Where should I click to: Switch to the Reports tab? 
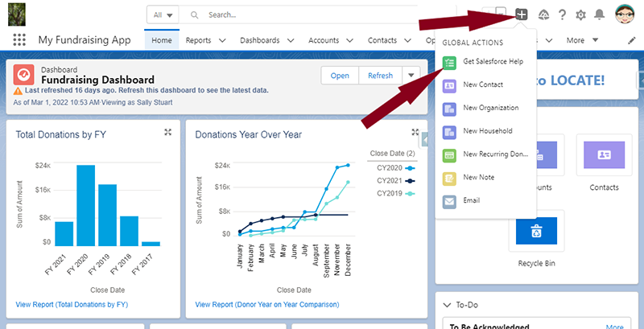[x=198, y=40]
